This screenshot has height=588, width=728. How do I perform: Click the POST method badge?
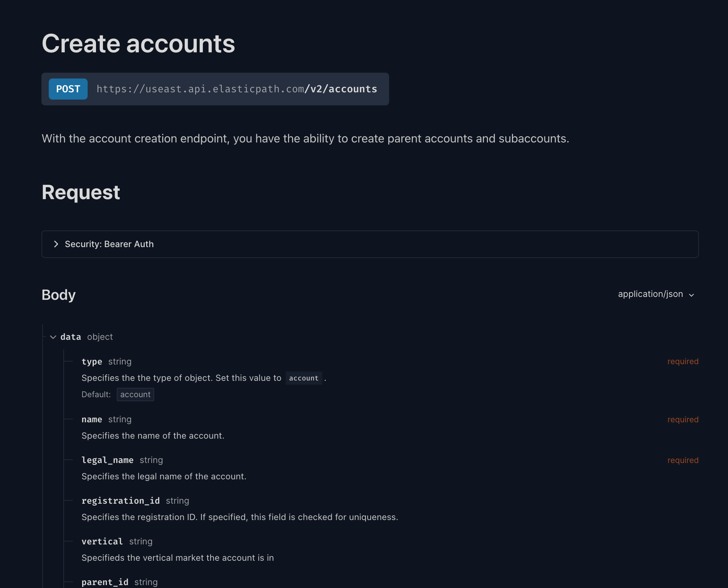68,89
